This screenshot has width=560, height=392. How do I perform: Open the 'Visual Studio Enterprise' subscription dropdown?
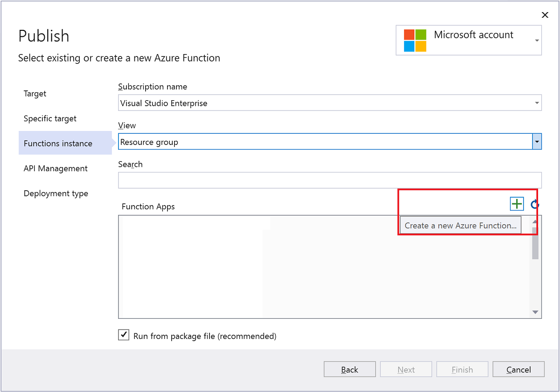coord(537,103)
